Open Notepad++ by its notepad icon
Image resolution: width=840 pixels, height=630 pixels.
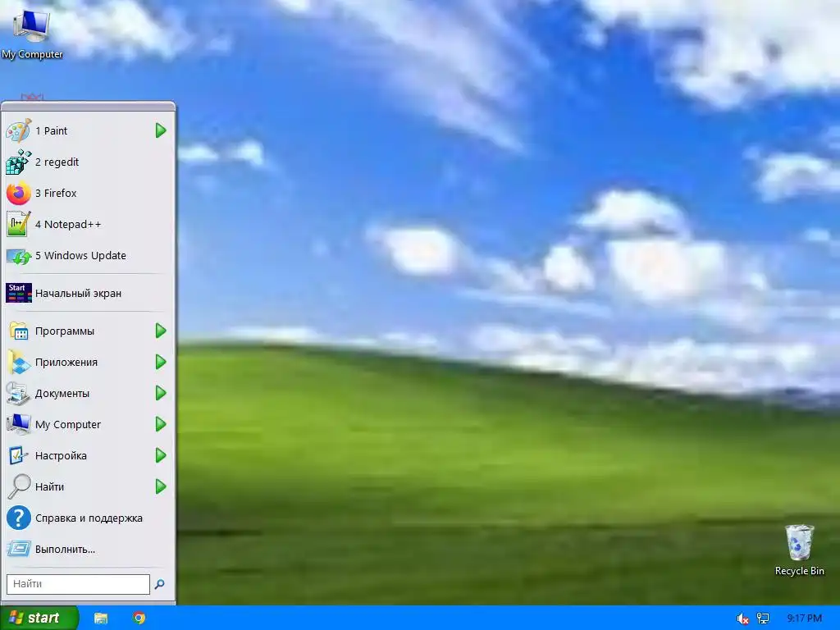click(x=19, y=224)
